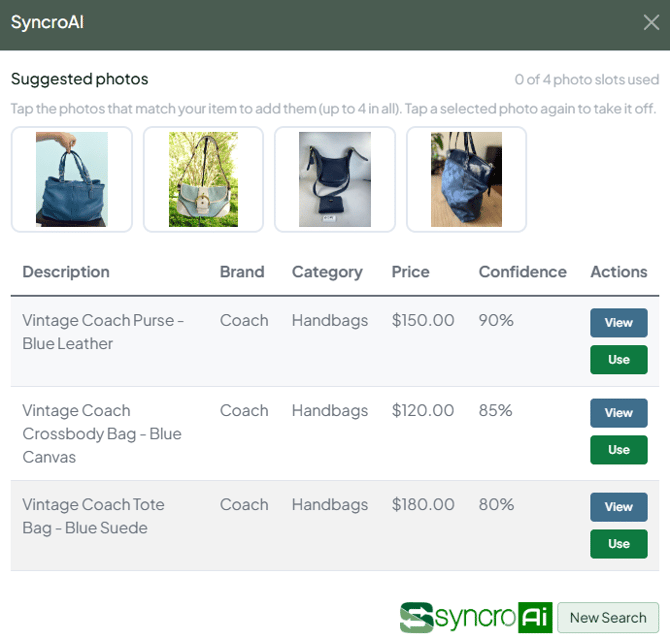
Task: Click 'Vintage Coach Crossbody Bag - Blue Canvas' description
Action: [102, 434]
